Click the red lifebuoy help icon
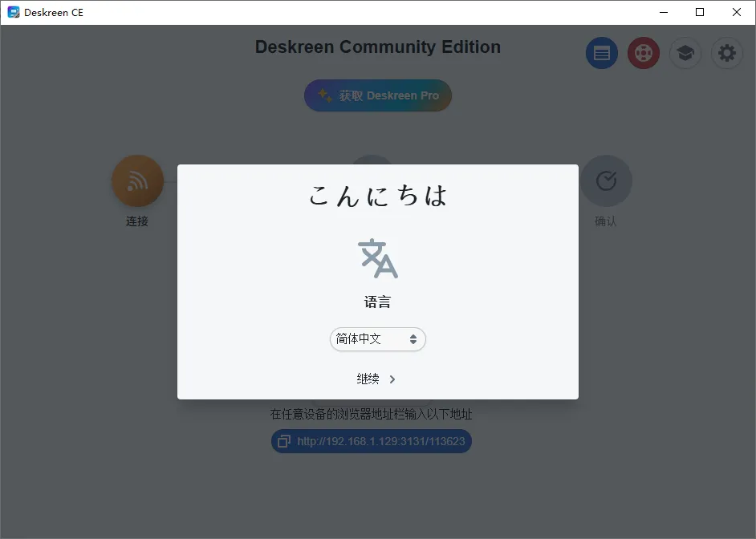The height and width of the screenshot is (539, 756). click(x=644, y=53)
